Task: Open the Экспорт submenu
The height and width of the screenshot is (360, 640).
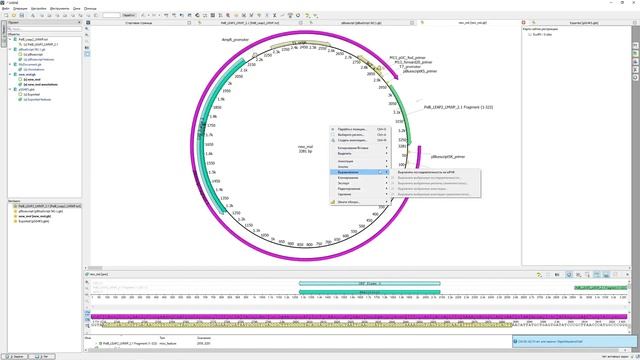Action: pyautogui.click(x=360, y=183)
